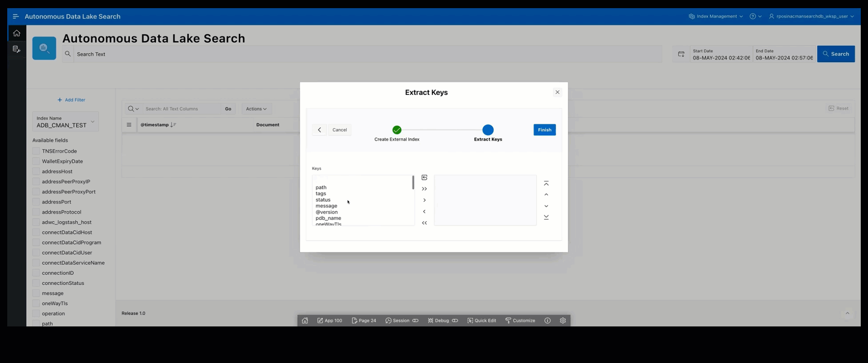Move the selected key to the right
The width and height of the screenshot is (868, 363).
click(424, 200)
